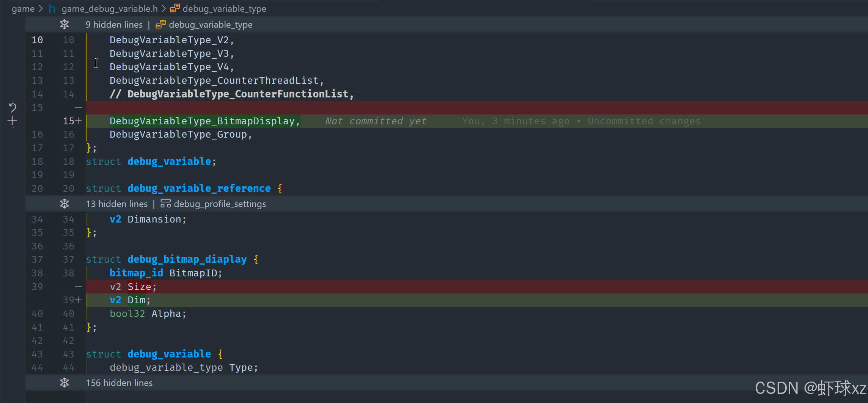The width and height of the screenshot is (868, 403).
Task: Click the added line DebugVariableType_BitmapDisplay
Action: pyautogui.click(x=205, y=121)
